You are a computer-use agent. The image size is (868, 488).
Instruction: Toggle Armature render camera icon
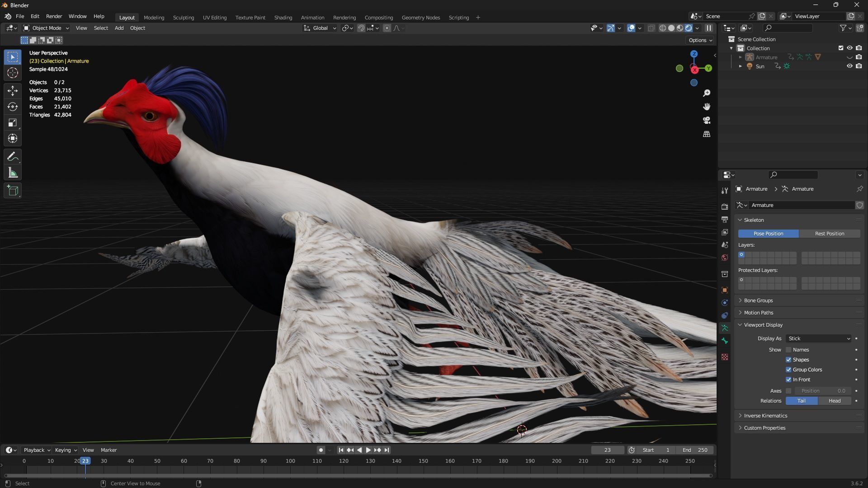pos(859,57)
